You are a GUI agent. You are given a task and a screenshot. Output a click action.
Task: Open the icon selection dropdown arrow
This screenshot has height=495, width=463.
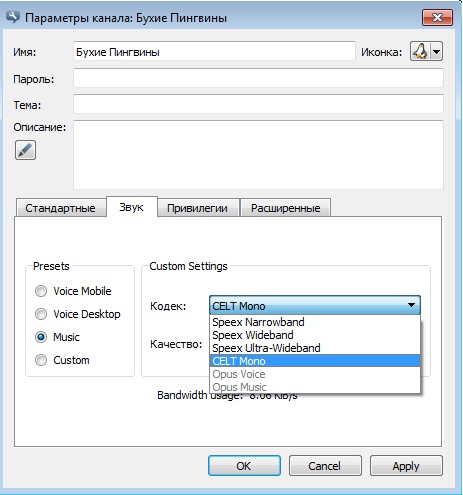tap(436, 52)
